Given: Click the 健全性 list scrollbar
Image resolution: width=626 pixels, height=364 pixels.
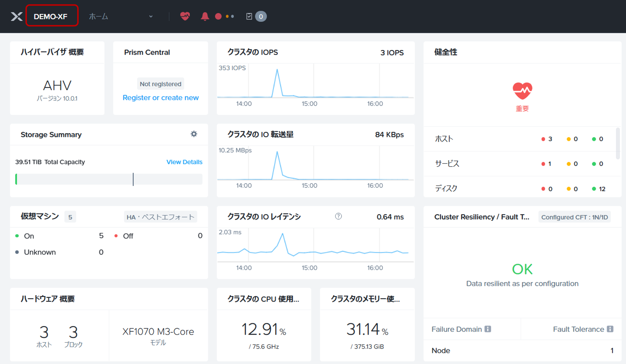Looking at the screenshot, I should [618, 144].
